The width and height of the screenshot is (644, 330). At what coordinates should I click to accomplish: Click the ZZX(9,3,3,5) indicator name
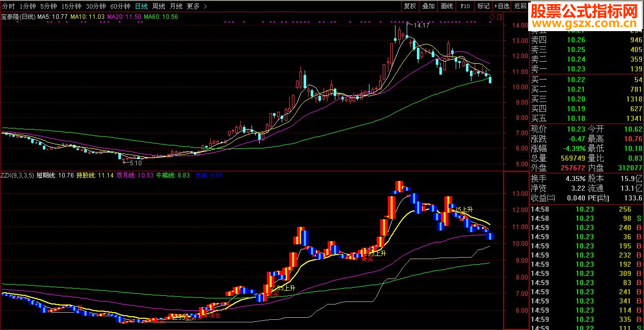click(x=17, y=175)
